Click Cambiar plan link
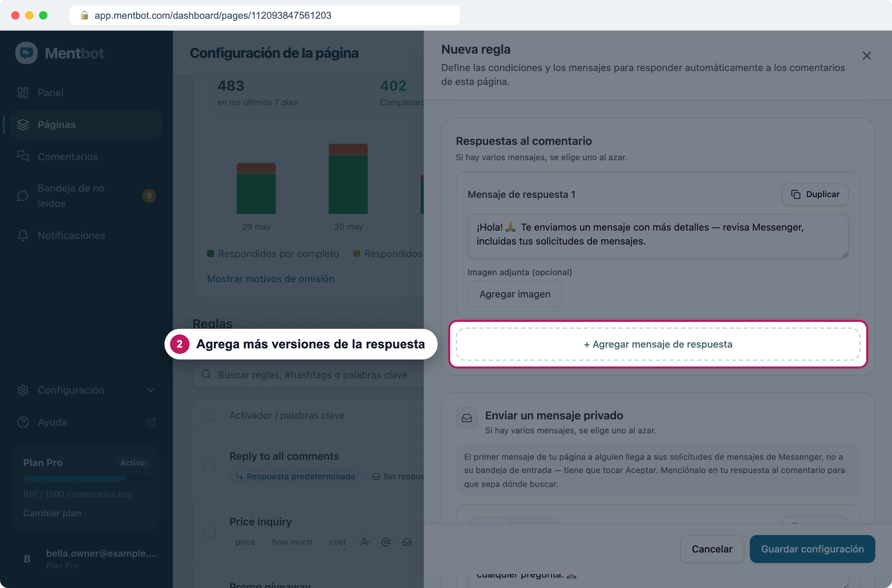 click(x=52, y=513)
